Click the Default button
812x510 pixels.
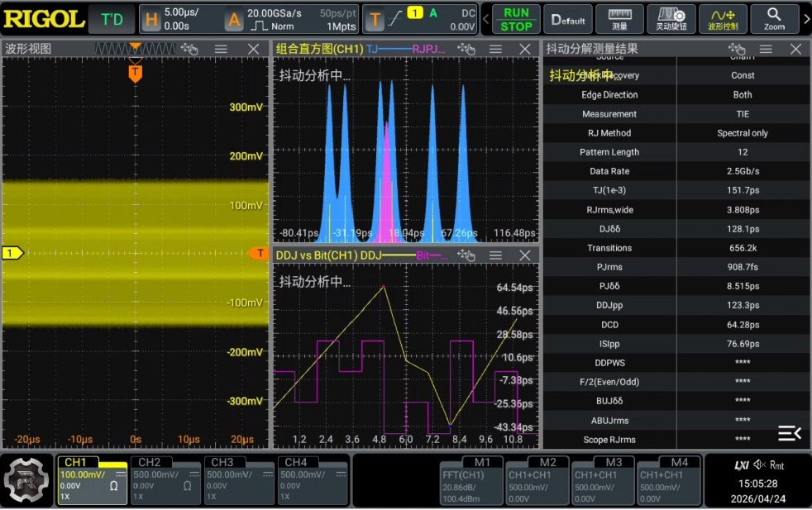coord(568,19)
